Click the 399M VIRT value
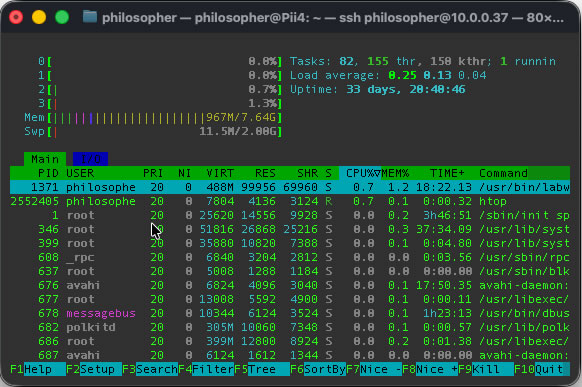Screen dimensions: 582x387 tap(220, 341)
